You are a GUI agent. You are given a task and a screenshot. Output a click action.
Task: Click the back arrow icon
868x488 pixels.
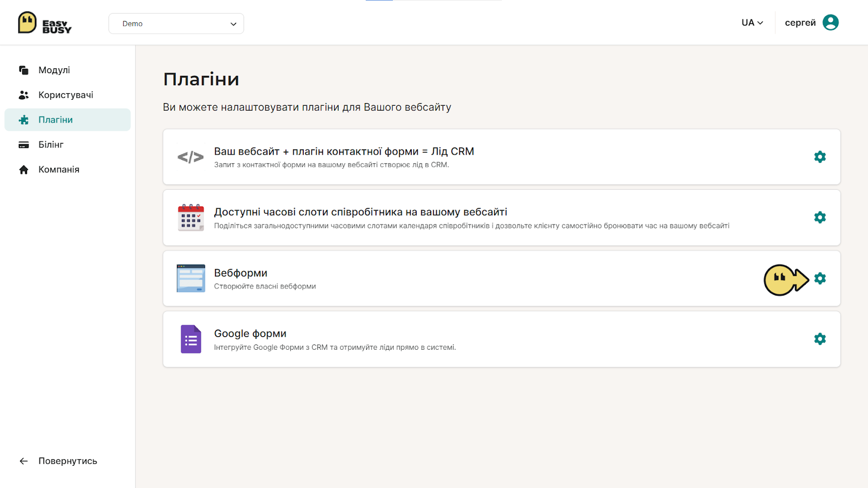point(24,461)
